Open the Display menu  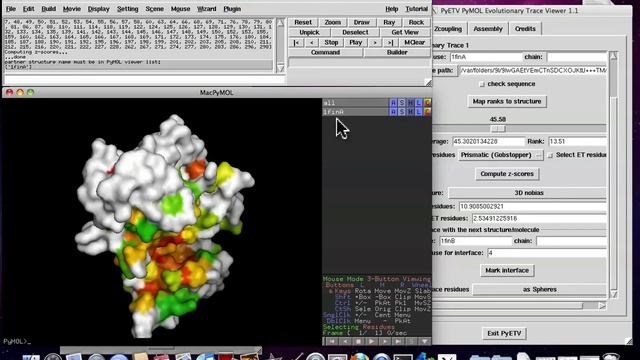pos(99,9)
